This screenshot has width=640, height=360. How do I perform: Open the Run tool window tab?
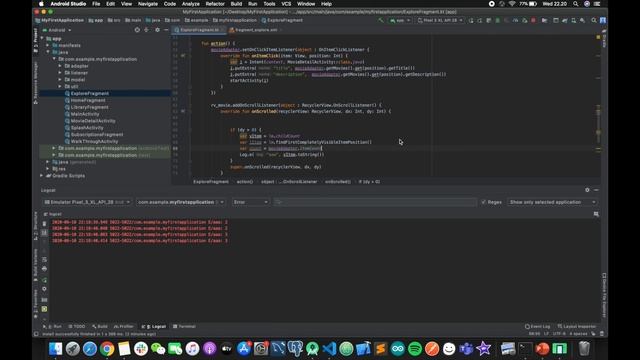[52, 327]
